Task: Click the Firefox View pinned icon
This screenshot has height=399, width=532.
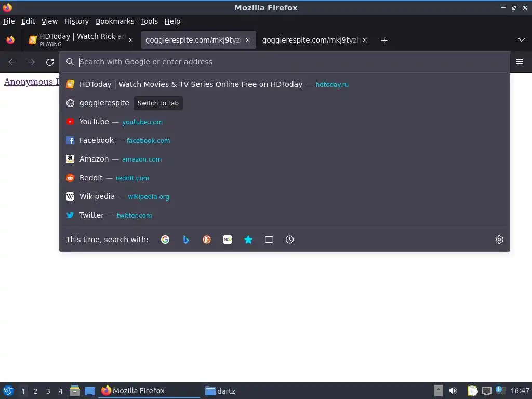Action: [x=10, y=40]
